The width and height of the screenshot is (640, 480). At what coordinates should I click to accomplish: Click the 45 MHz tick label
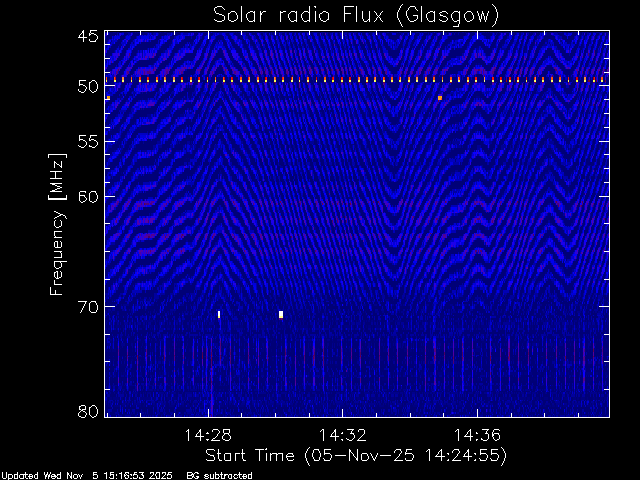(88, 36)
